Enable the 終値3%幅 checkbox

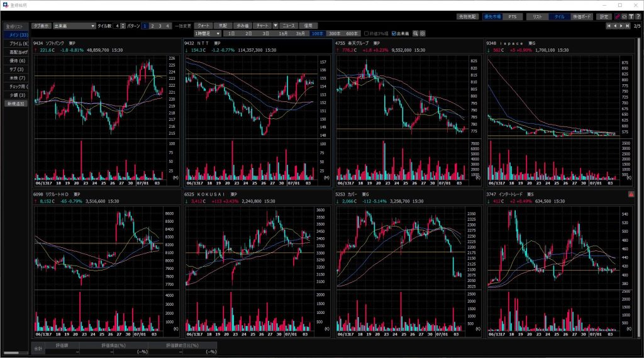pos(367,33)
